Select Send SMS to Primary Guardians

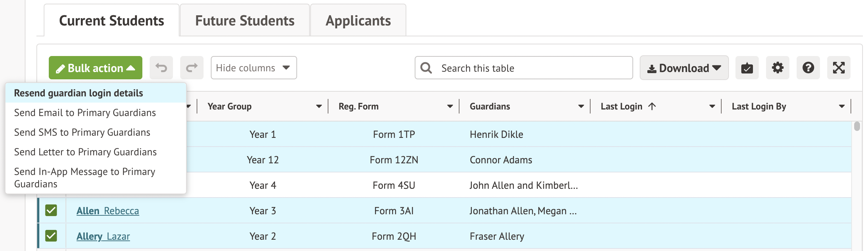point(82,132)
